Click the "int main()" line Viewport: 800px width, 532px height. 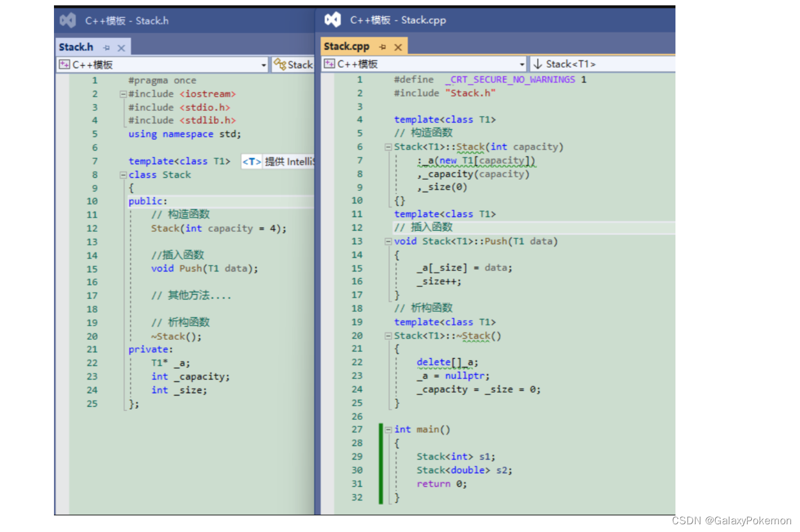422,429
